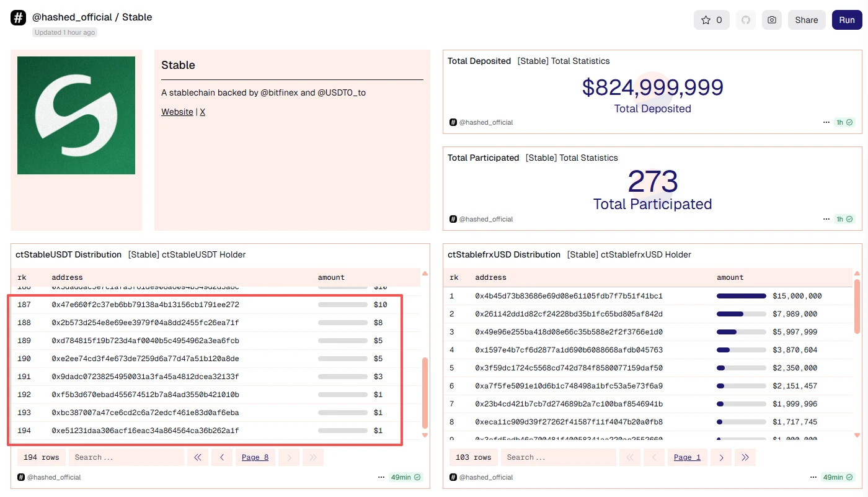Screen dimensions: 868x497
Task: Go to previous page in ctStableUSDT table
Action: [x=222, y=457]
